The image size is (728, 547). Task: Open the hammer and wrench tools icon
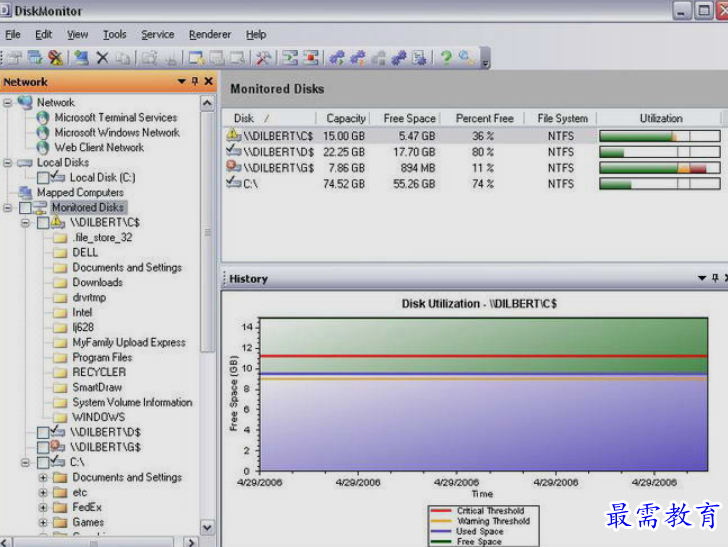[x=263, y=58]
